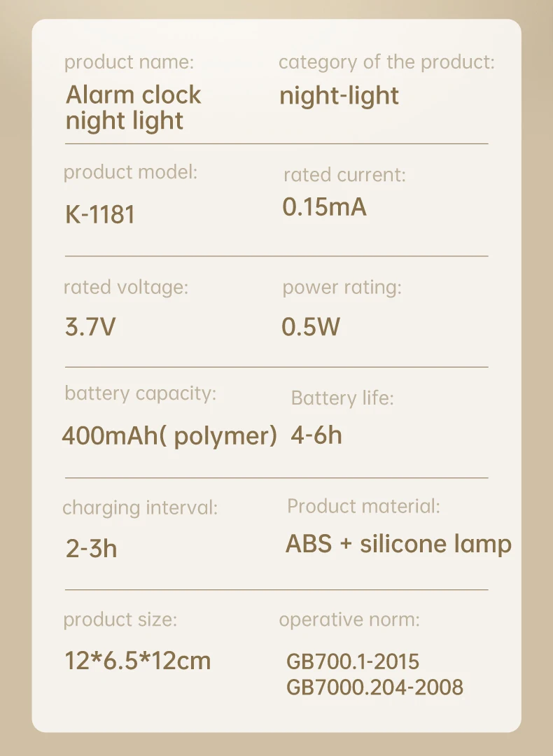
Task: Click the 'category of the product:' label
Action: (x=386, y=63)
